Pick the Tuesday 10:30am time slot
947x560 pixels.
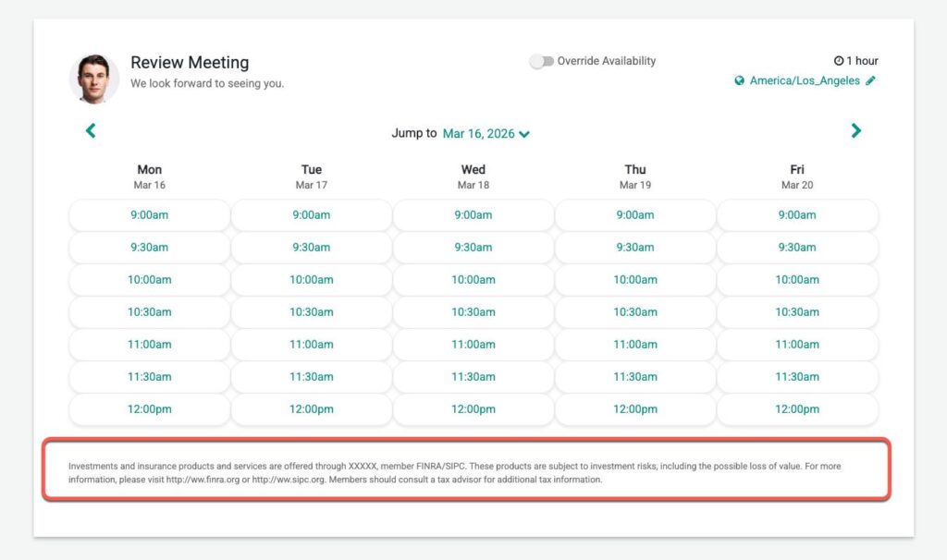pyautogui.click(x=312, y=312)
